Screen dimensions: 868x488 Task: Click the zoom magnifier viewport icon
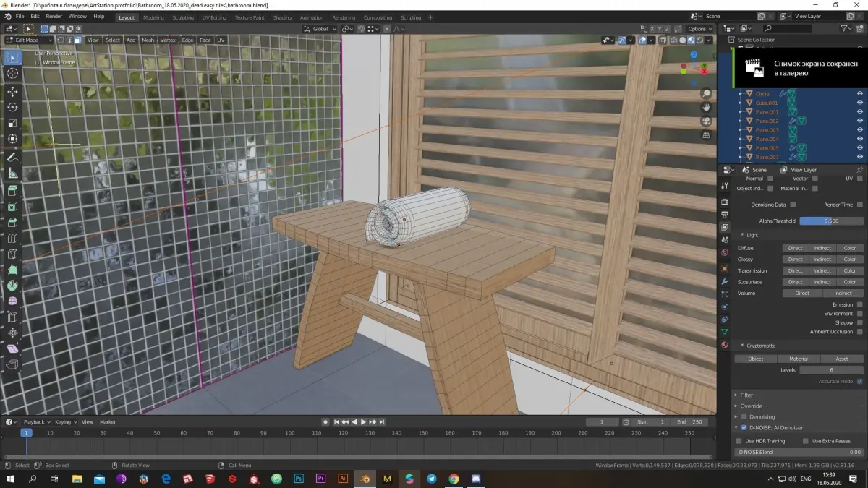[x=706, y=94]
